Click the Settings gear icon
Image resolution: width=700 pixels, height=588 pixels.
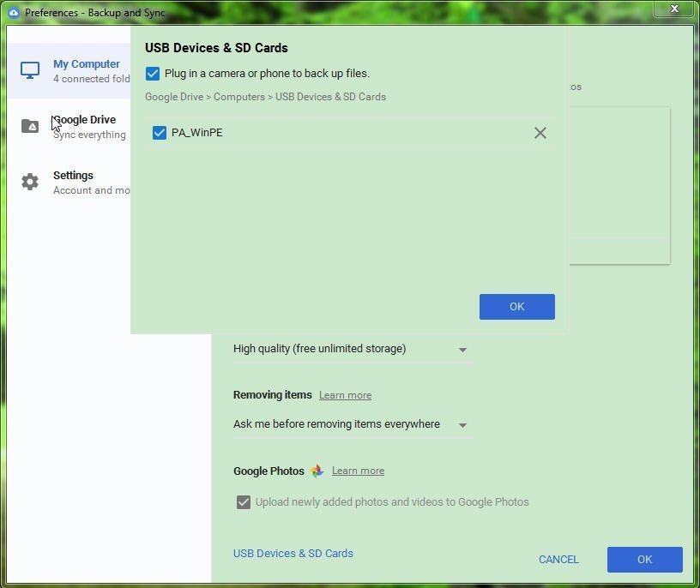(30, 182)
